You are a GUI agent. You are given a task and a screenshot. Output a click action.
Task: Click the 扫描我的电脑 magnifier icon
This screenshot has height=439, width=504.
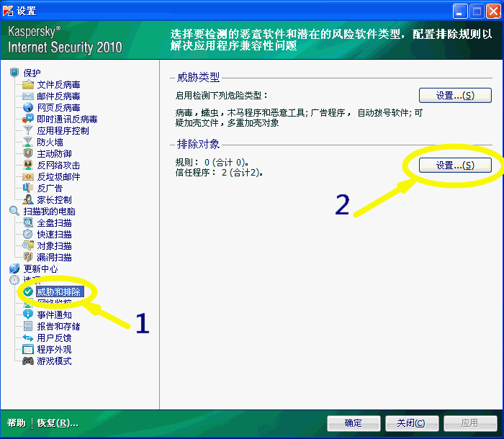[x=14, y=211]
